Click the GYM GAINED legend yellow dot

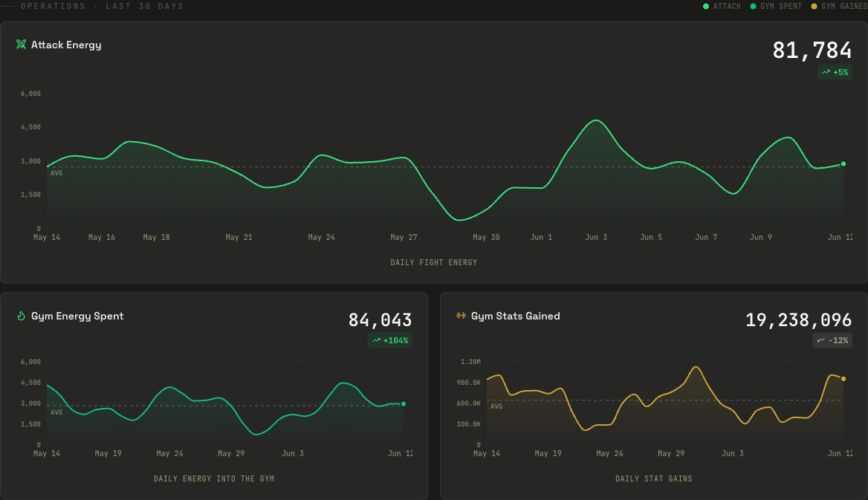[x=814, y=7]
